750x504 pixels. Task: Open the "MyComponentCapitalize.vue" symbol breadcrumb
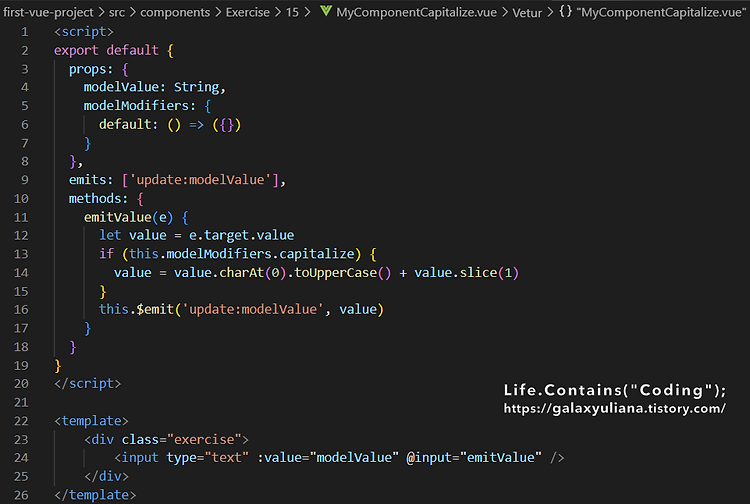661,12
